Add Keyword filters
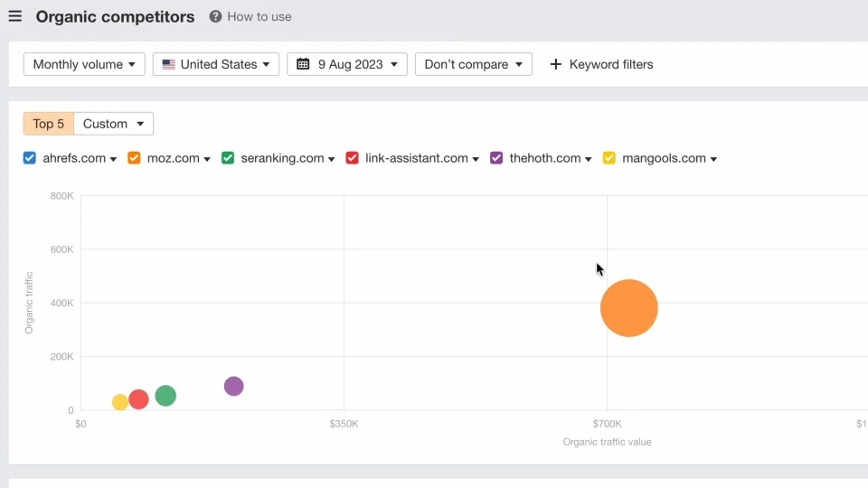 pos(601,64)
